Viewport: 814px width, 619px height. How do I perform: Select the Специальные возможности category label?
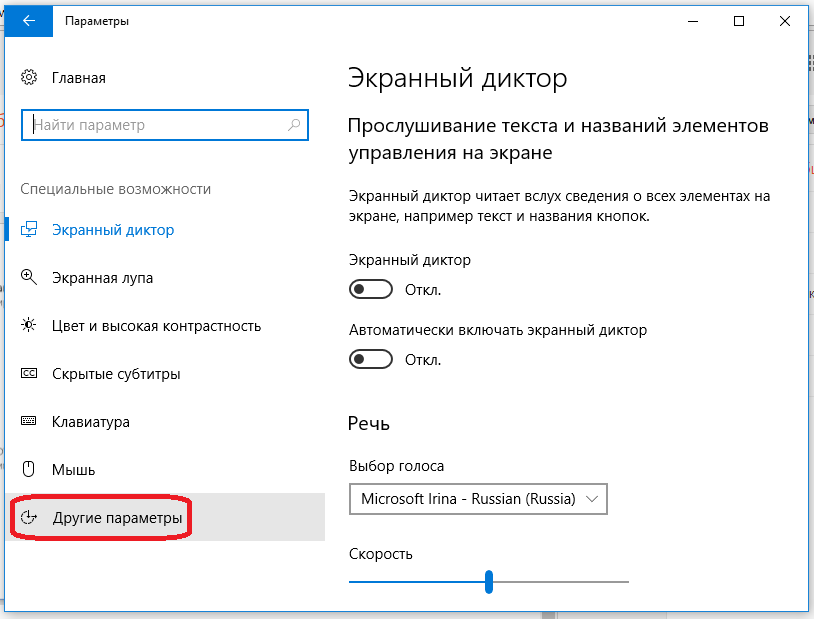(x=116, y=189)
